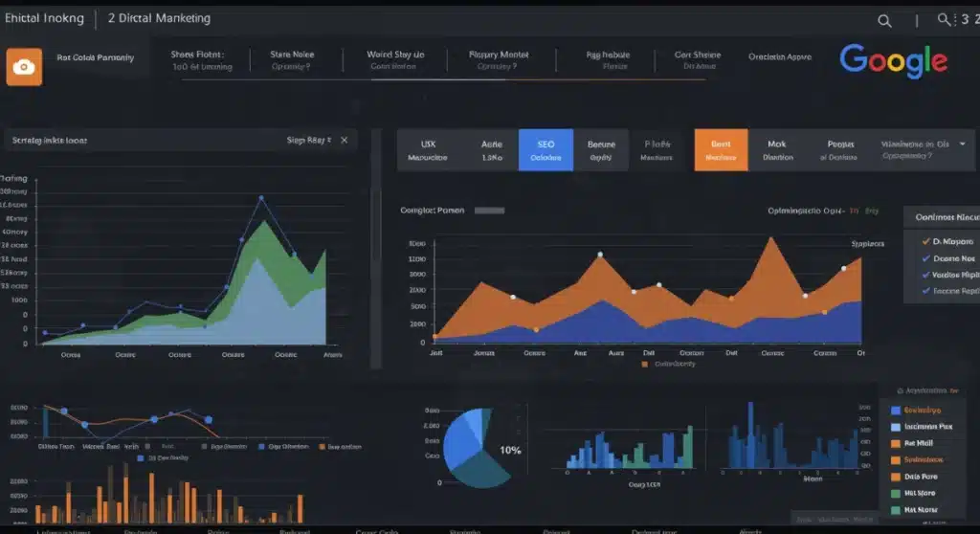Open the dropdown arrow at the tab bar's right end
Screen dimensions: 980x534
point(962,144)
